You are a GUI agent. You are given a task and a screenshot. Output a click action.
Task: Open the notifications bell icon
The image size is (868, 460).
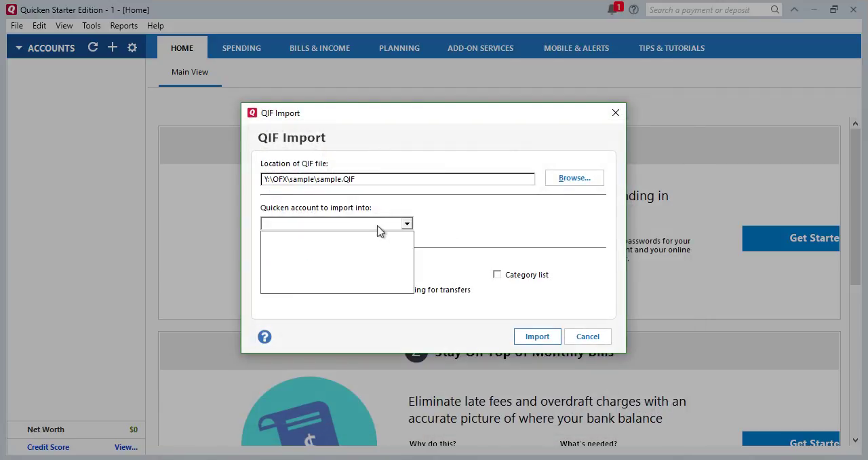pos(614,9)
